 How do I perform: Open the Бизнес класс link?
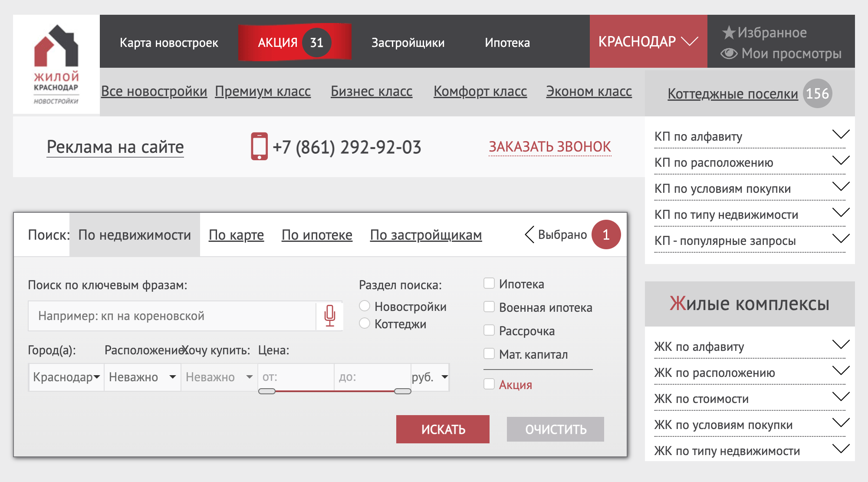[x=372, y=91]
